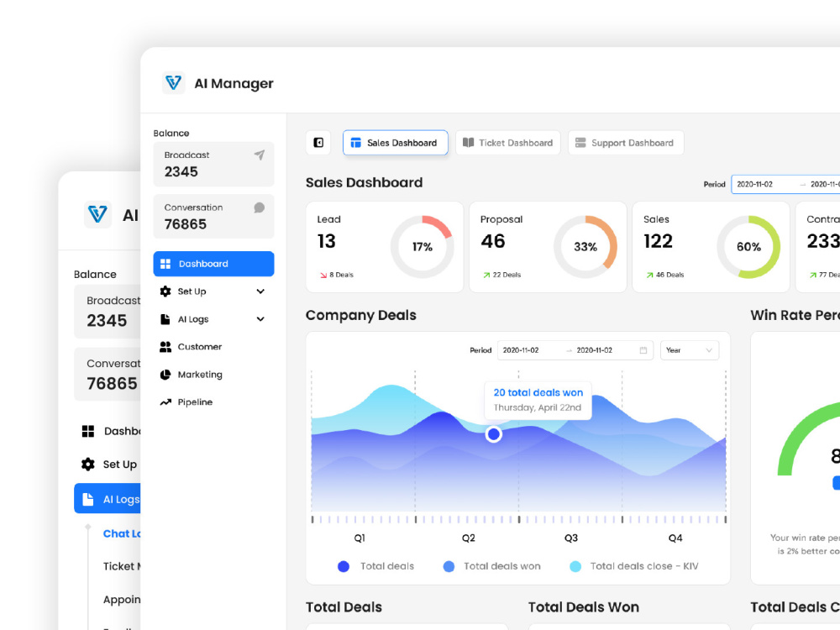The width and height of the screenshot is (840, 630).
Task: Toggle the Total deals won legend dot
Action: (x=449, y=566)
